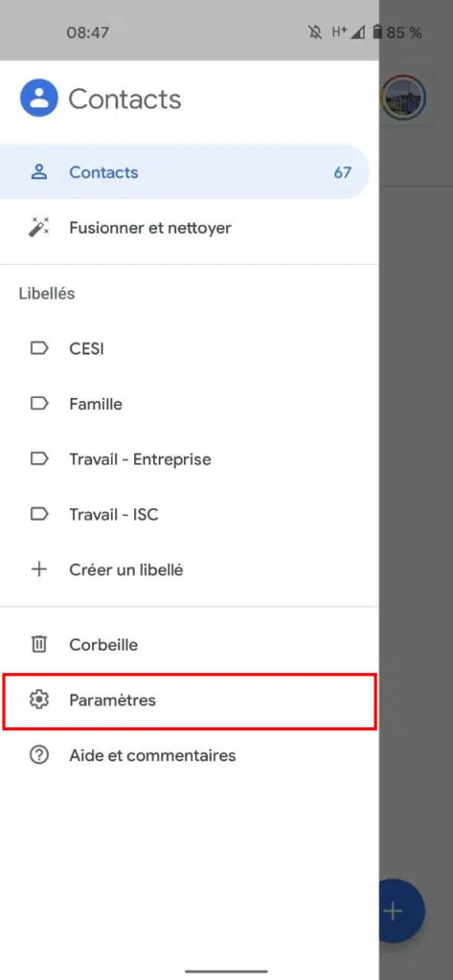Show contacts in the Famille label

pyautogui.click(x=189, y=404)
